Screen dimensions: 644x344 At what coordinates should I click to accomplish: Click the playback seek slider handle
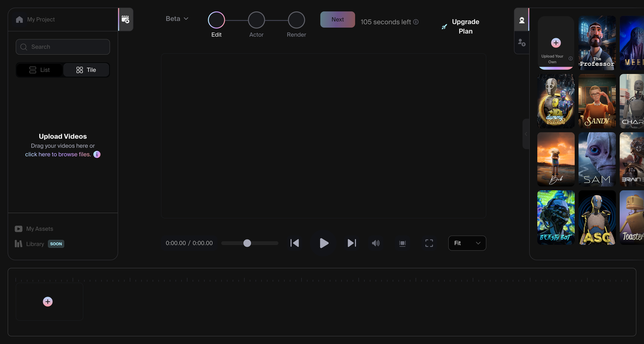(x=247, y=243)
